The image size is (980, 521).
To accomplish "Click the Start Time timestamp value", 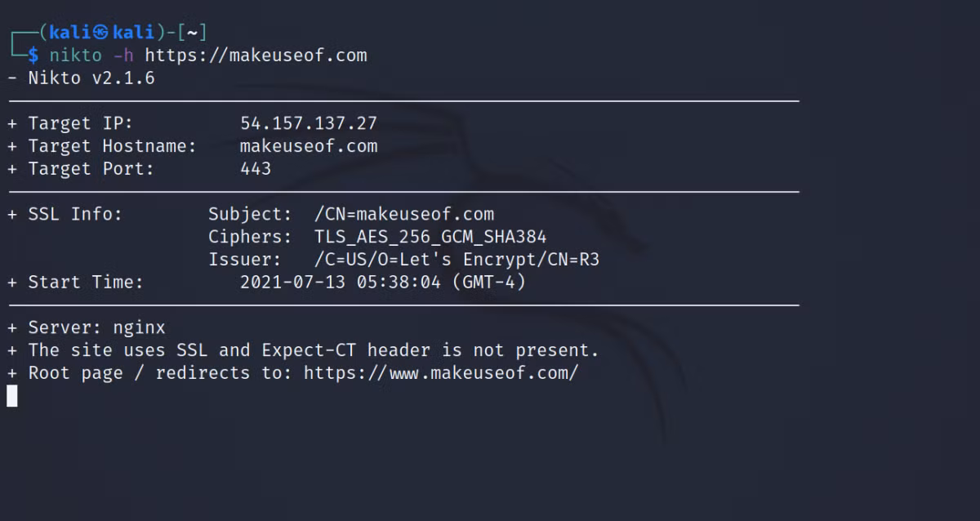I will [x=383, y=283].
